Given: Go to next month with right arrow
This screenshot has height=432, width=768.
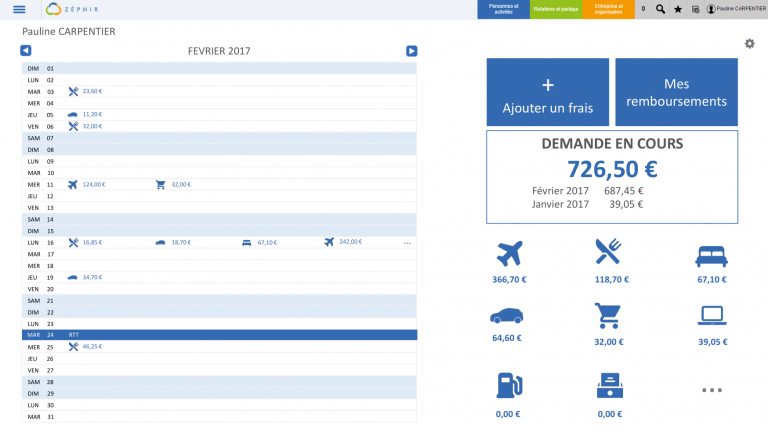Looking at the screenshot, I should click(x=411, y=51).
